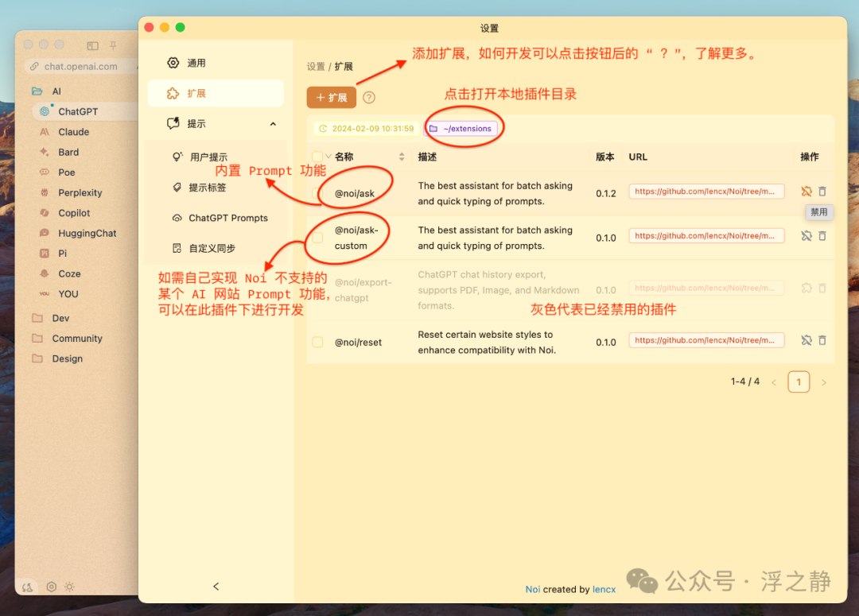Sort by 名称 column sorter arrows

coord(402,157)
